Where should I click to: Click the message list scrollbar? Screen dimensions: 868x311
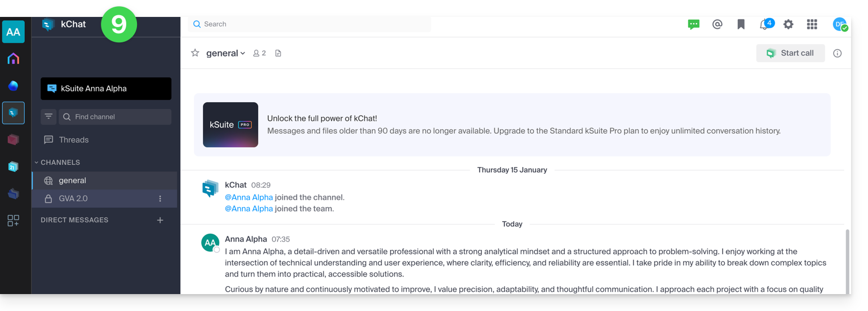point(847,260)
